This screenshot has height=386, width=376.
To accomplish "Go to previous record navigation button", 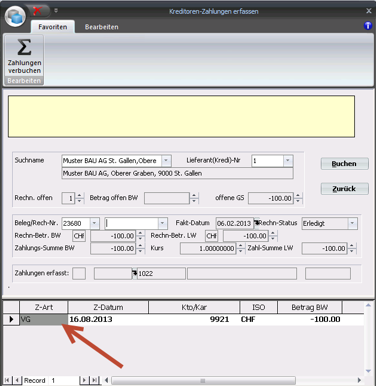I will pos(17,380).
